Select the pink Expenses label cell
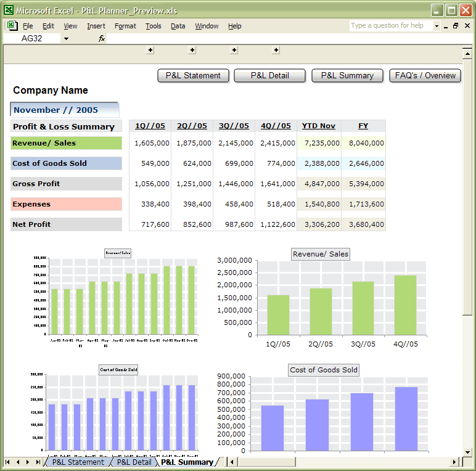 tap(66, 204)
